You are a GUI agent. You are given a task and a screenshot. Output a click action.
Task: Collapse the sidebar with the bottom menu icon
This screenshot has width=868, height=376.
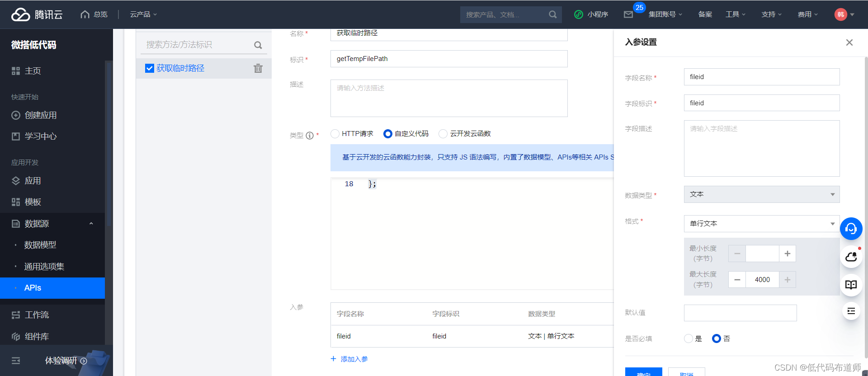(x=16, y=361)
